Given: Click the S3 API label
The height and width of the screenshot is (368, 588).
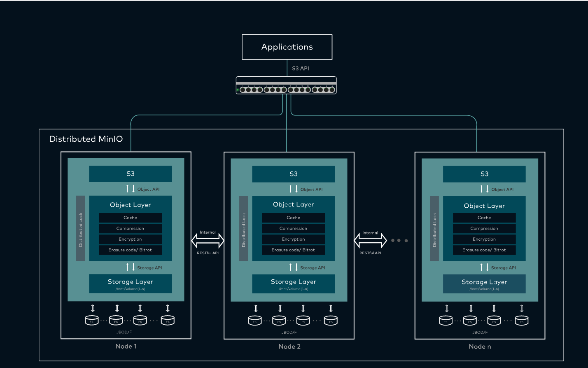Looking at the screenshot, I should point(301,68).
